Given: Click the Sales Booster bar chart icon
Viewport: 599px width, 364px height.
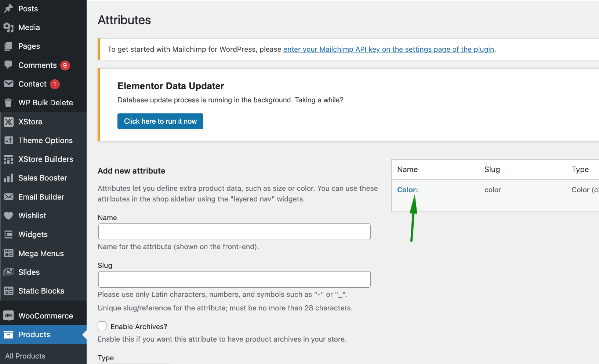Looking at the screenshot, I should 8,178.
